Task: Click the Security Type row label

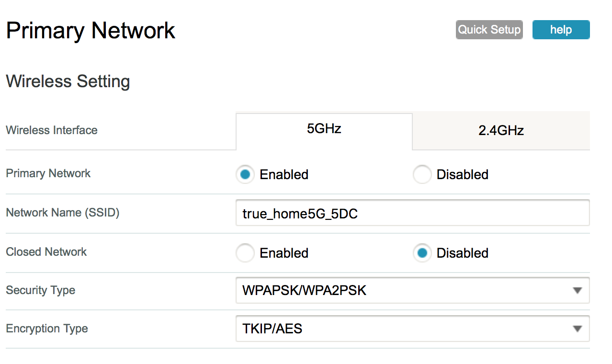Action: point(41,290)
